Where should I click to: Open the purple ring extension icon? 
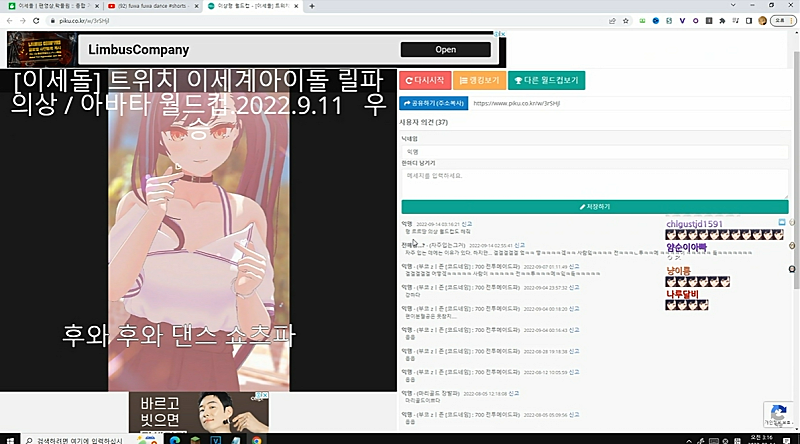coord(695,21)
